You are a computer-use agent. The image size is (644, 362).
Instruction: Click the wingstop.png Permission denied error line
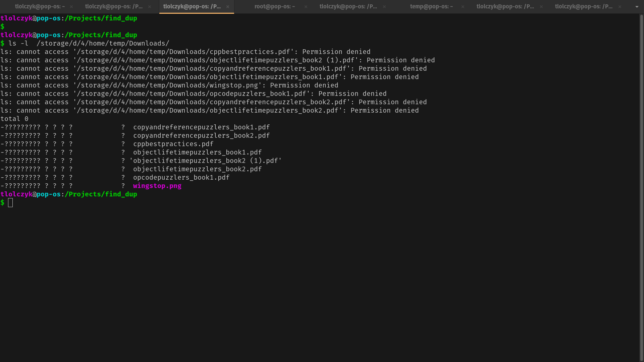(169, 85)
